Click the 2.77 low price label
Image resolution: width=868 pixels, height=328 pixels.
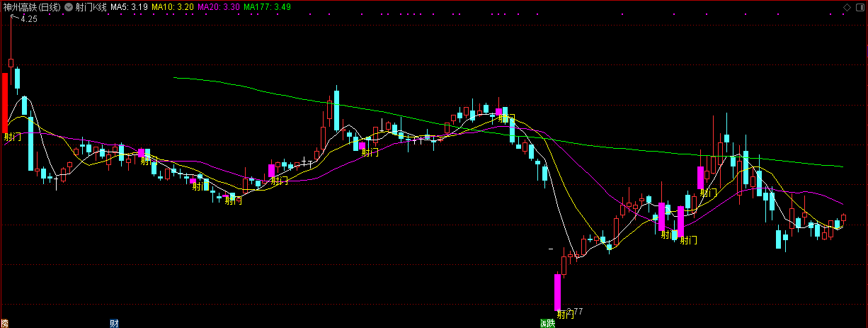(575, 312)
